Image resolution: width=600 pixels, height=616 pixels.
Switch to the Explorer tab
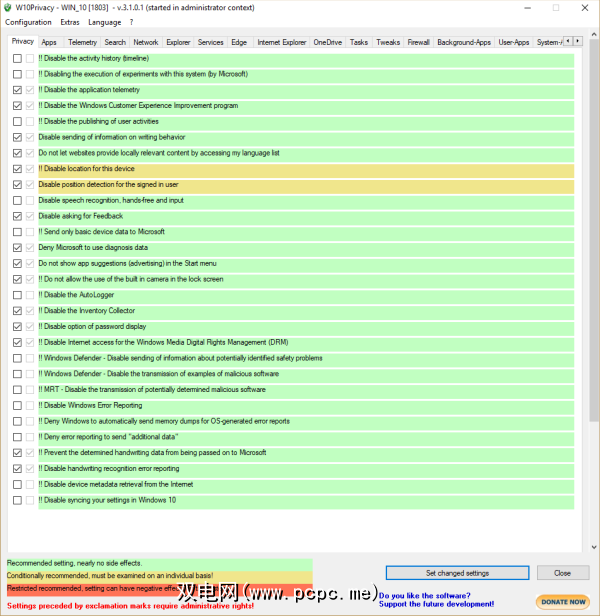tap(178, 42)
